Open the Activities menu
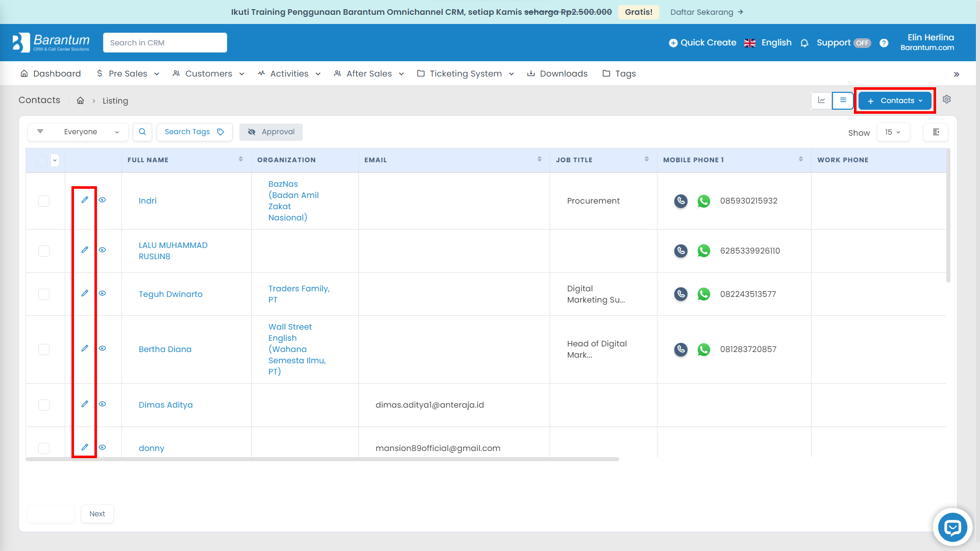The width and height of the screenshot is (980, 551). pyautogui.click(x=289, y=73)
